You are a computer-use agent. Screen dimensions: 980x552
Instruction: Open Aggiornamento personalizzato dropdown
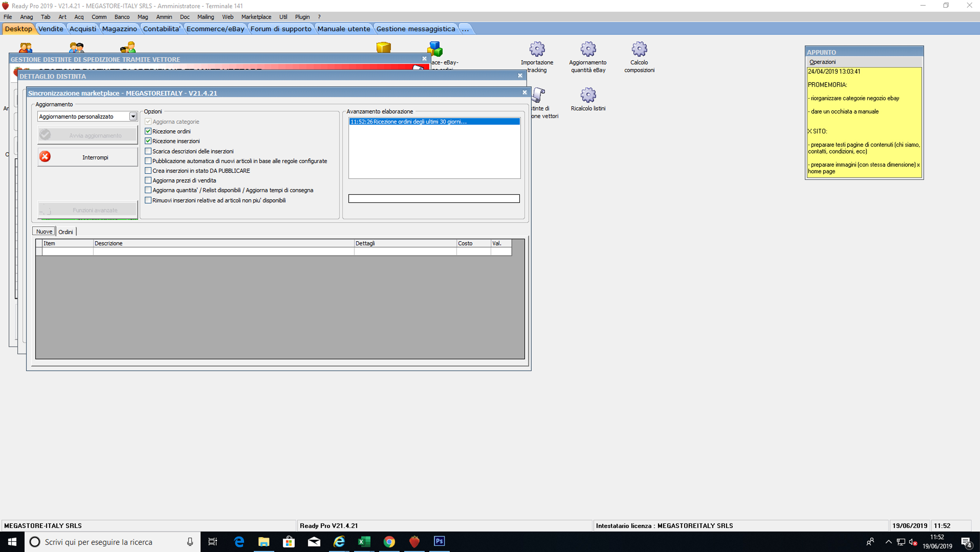tap(133, 116)
